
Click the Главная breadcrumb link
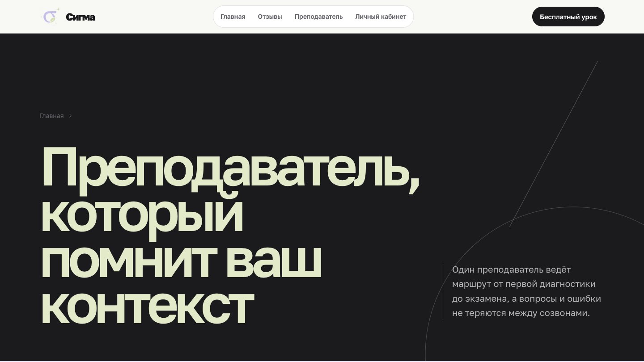tap(51, 116)
